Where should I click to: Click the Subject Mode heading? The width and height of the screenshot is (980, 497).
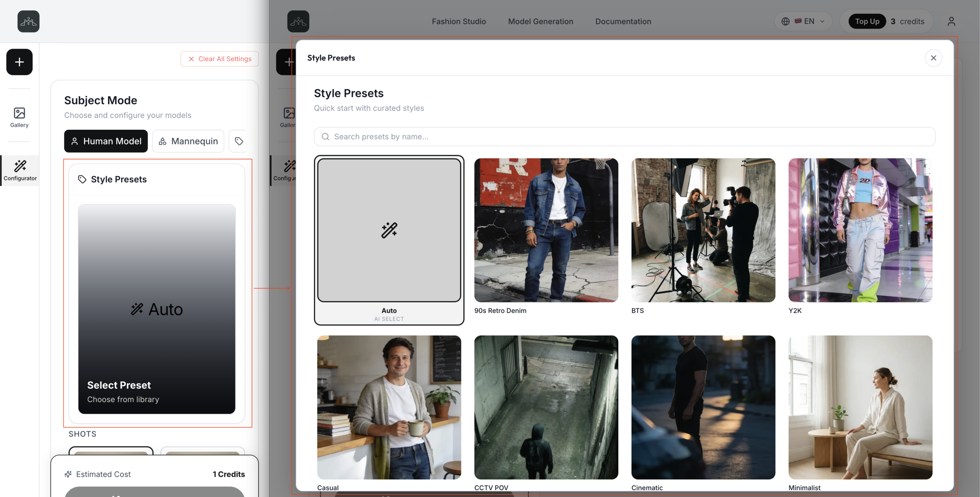coord(101,100)
